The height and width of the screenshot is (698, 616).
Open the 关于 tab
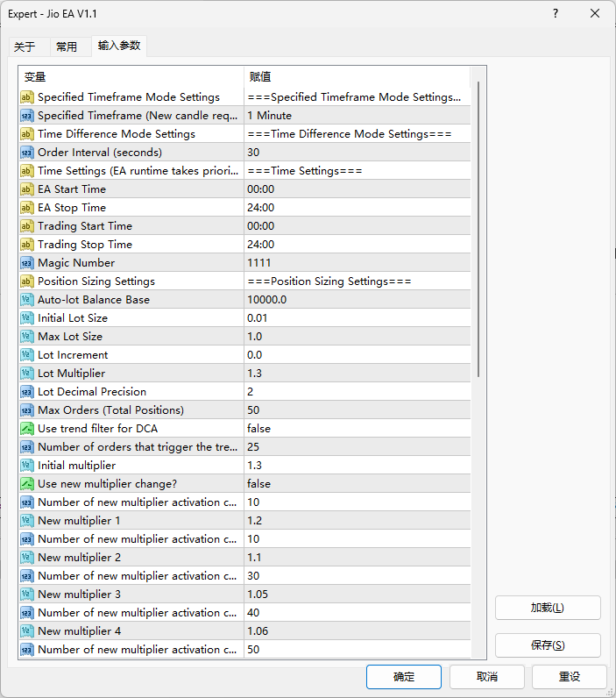point(25,47)
